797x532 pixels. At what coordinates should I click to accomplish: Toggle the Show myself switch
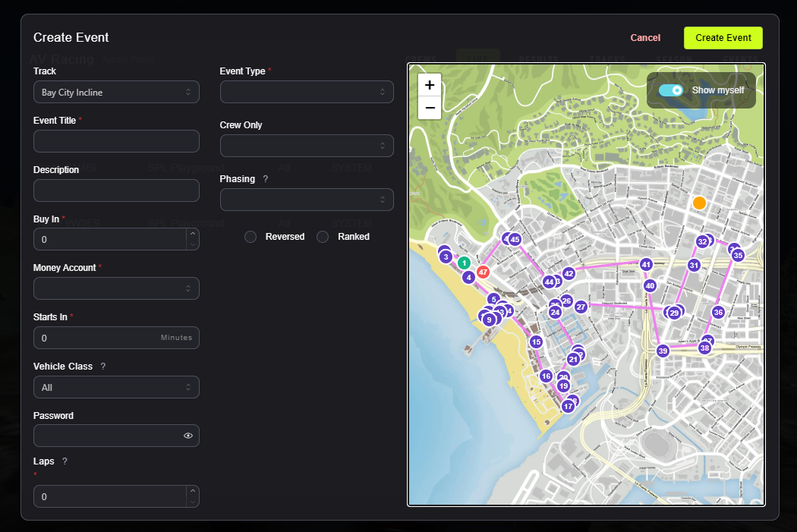click(x=671, y=90)
